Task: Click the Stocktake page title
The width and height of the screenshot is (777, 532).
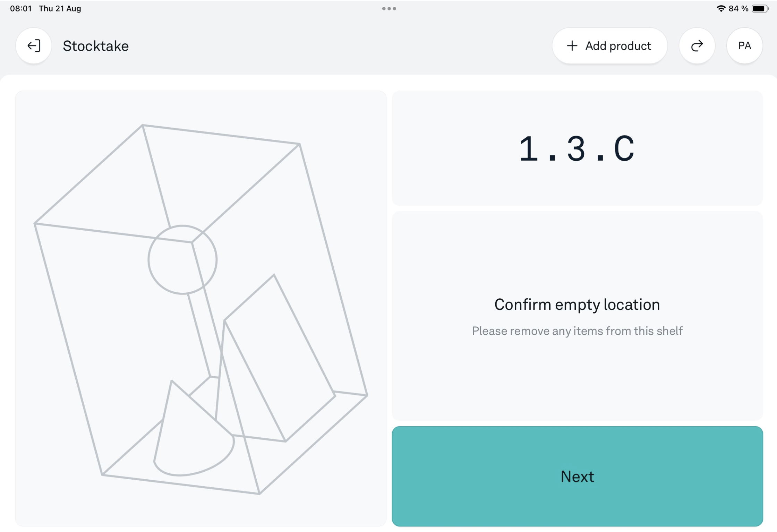Action: click(96, 46)
